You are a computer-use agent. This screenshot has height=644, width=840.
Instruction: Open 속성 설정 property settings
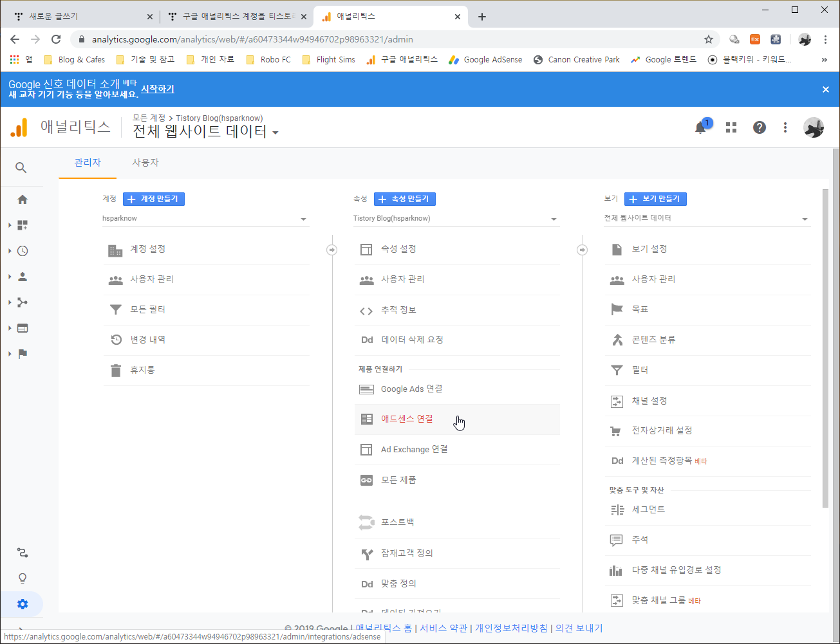click(x=457, y=250)
